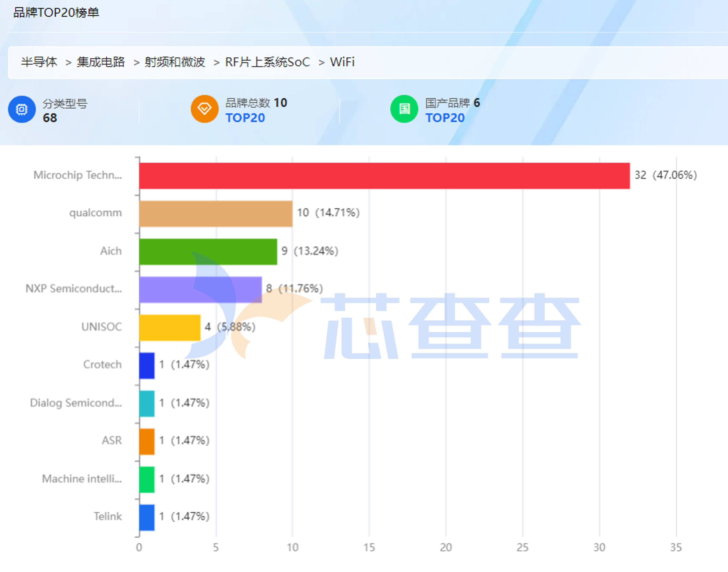
Task: Click the 品牌TOP20榜单 title
Action: 56,13
